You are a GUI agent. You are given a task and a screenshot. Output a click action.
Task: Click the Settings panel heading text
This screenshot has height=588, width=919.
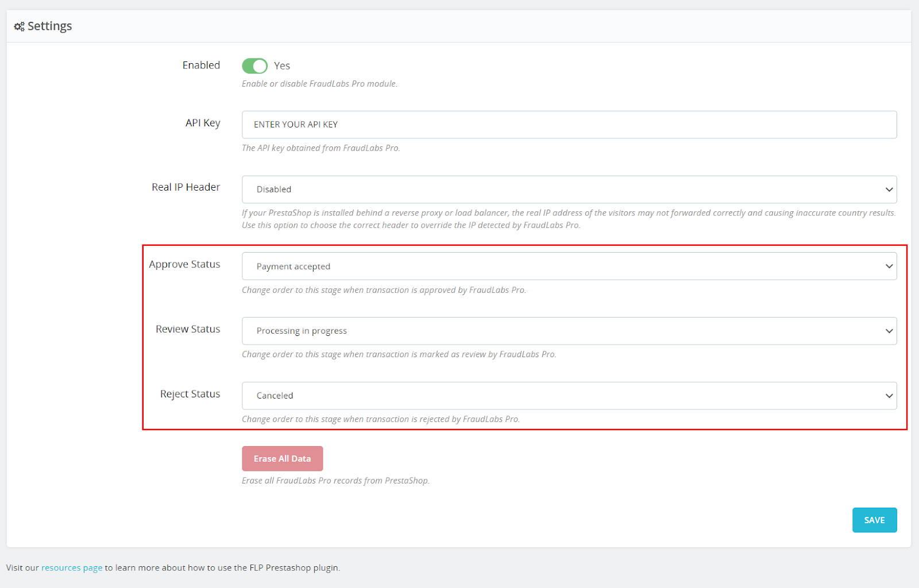49,26
